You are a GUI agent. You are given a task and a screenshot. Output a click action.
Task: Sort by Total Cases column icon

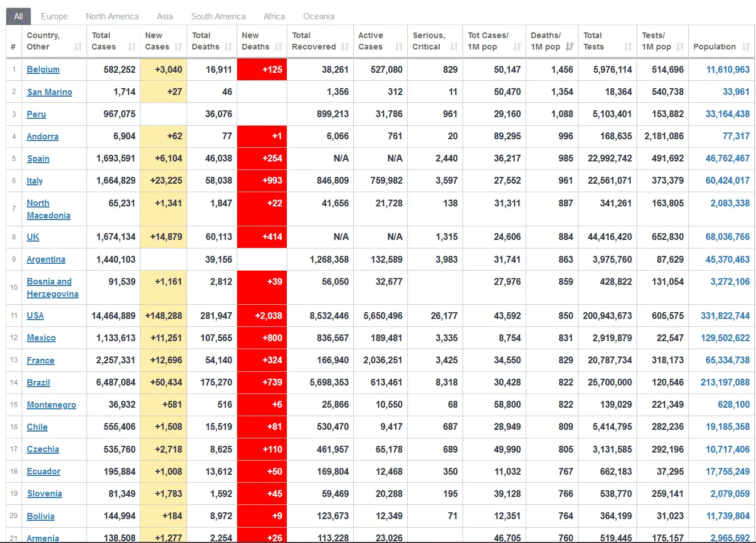pyautogui.click(x=132, y=47)
